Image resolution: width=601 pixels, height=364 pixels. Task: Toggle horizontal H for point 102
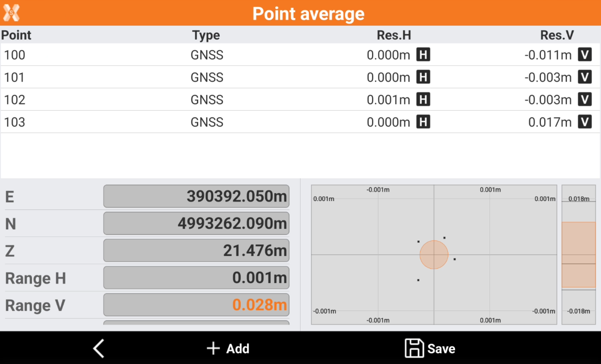[423, 100]
